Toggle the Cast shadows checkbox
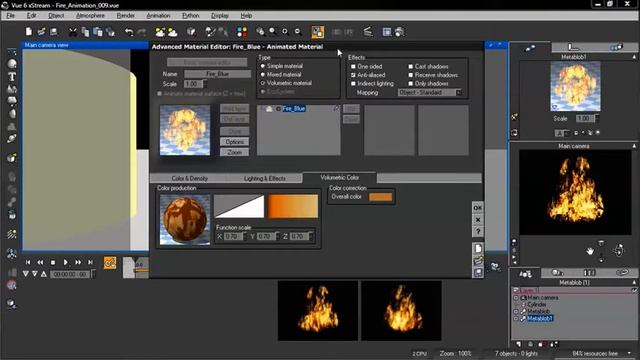The height and width of the screenshot is (360, 640). coord(411,67)
